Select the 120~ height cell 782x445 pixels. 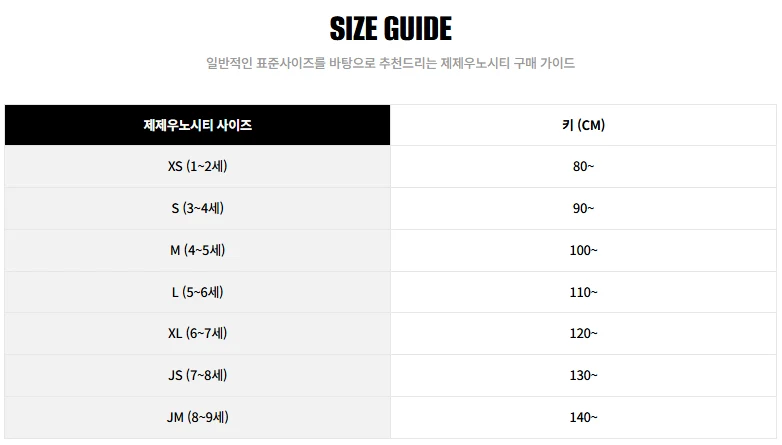583,333
